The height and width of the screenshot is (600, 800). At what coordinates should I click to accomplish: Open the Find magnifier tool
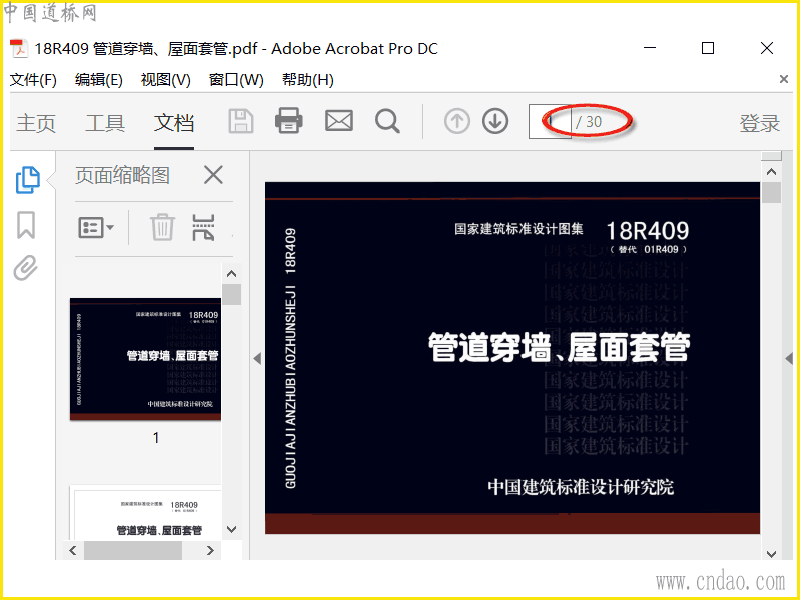tap(387, 121)
